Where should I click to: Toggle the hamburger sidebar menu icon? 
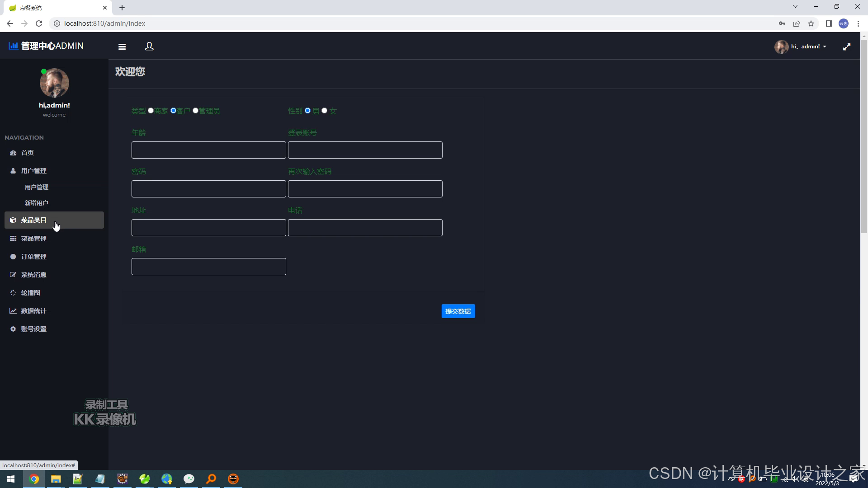click(x=122, y=47)
